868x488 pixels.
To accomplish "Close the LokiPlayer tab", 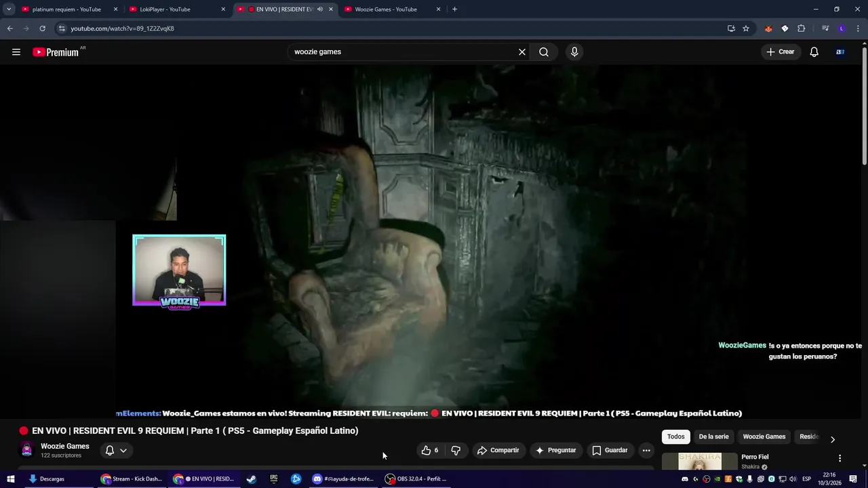I will [x=223, y=9].
